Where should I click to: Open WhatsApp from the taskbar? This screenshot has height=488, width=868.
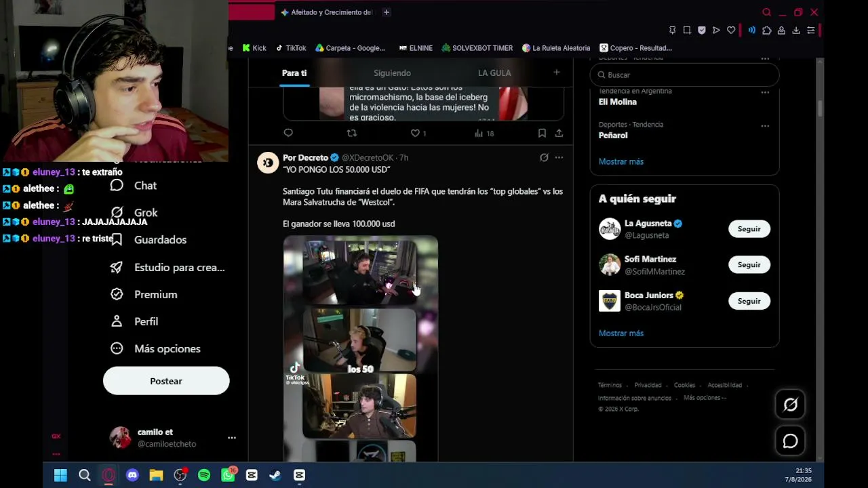pos(228,475)
